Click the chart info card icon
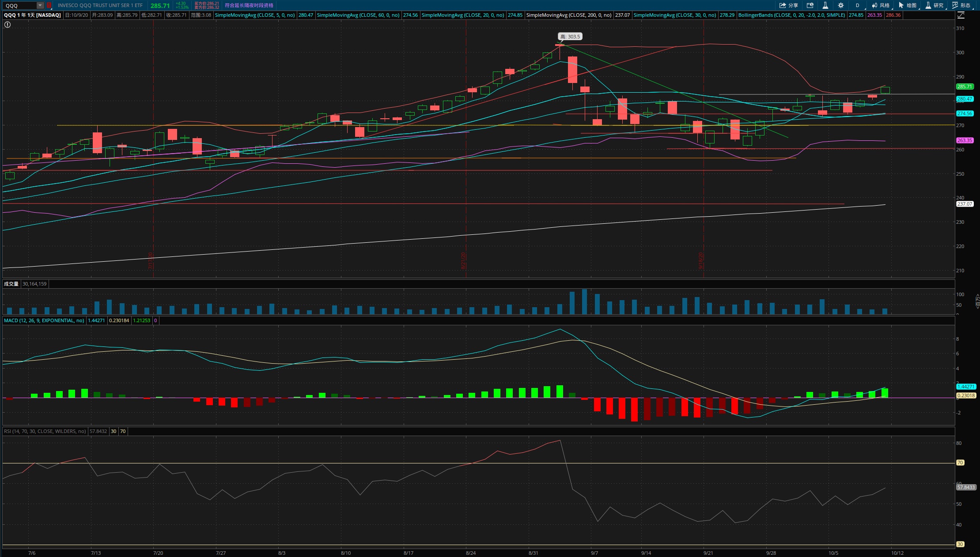980x557 pixels. 810,5
